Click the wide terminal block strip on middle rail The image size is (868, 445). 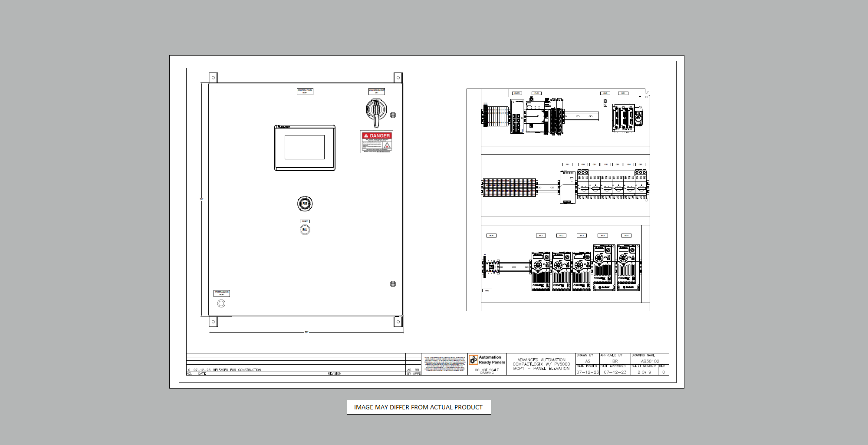click(510, 187)
